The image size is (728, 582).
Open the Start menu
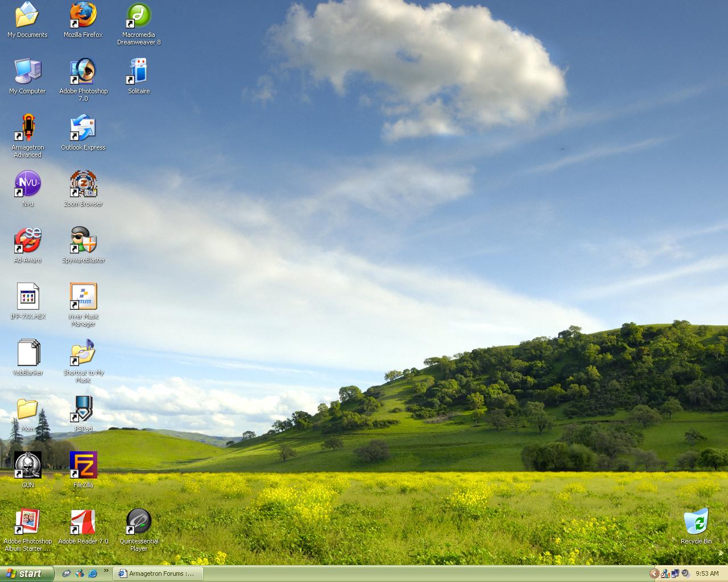coord(27,573)
